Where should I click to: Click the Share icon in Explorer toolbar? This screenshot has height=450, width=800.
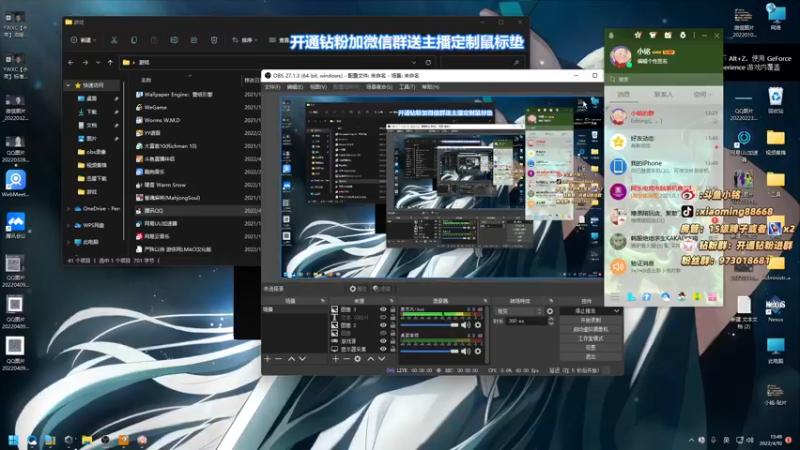(x=194, y=40)
